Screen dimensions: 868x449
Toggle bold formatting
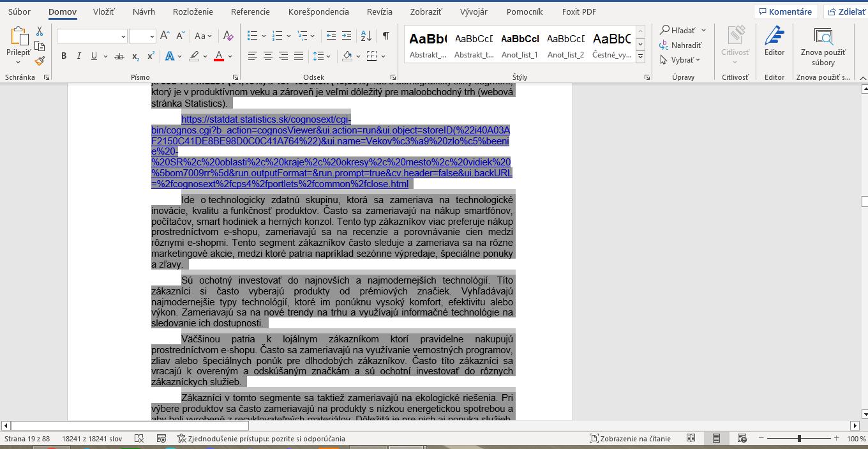(x=64, y=56)
